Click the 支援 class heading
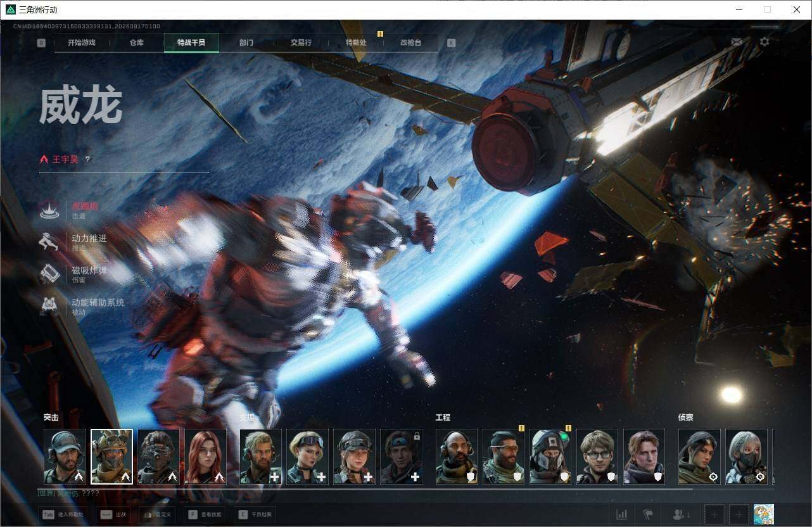 click(x=247, y=417)
